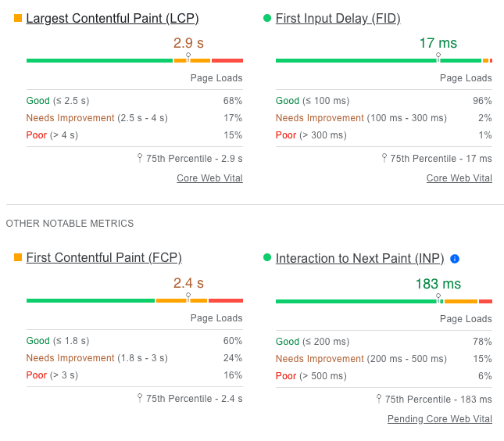The width and height of the screenshot is (504, 441).
Task: Click the orange square icon next to FCP
Action: (x=18, y=257)
